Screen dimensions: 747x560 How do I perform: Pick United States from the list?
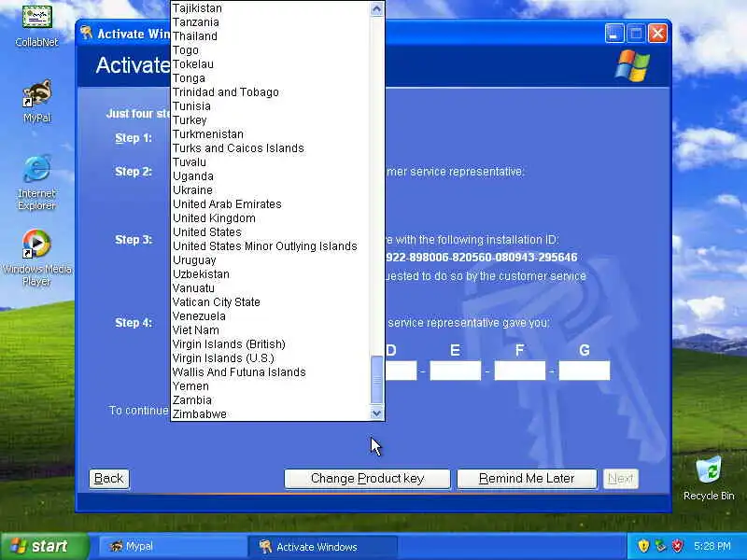click(270, 232)
